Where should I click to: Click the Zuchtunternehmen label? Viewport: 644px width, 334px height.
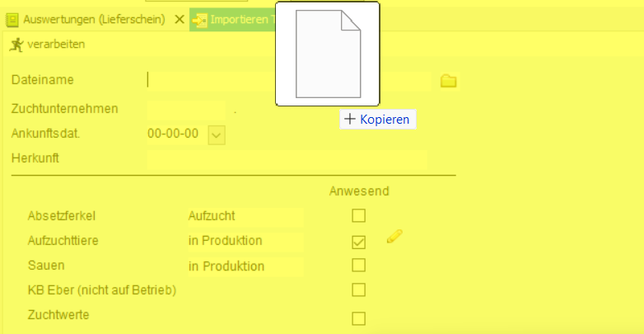[64, 109]
